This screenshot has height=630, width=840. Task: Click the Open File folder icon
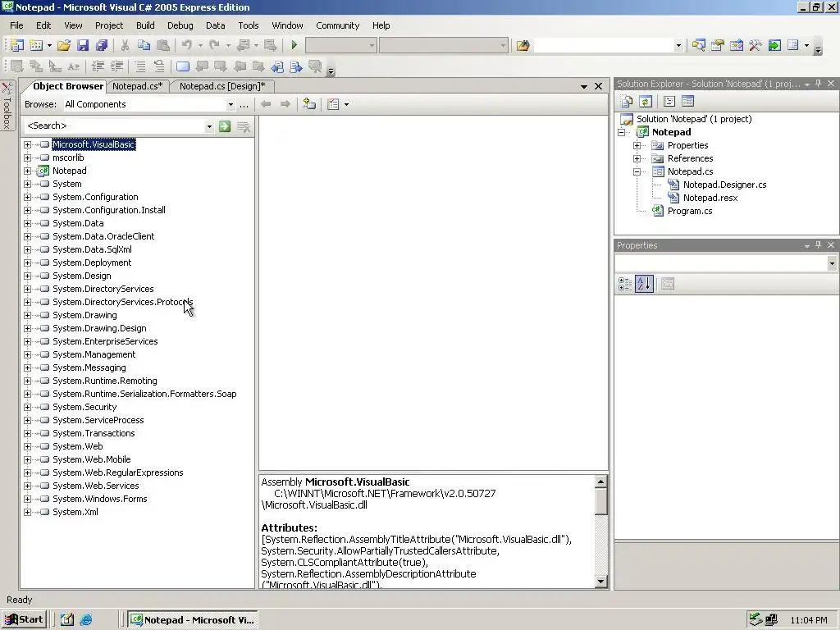coord(64,46)
